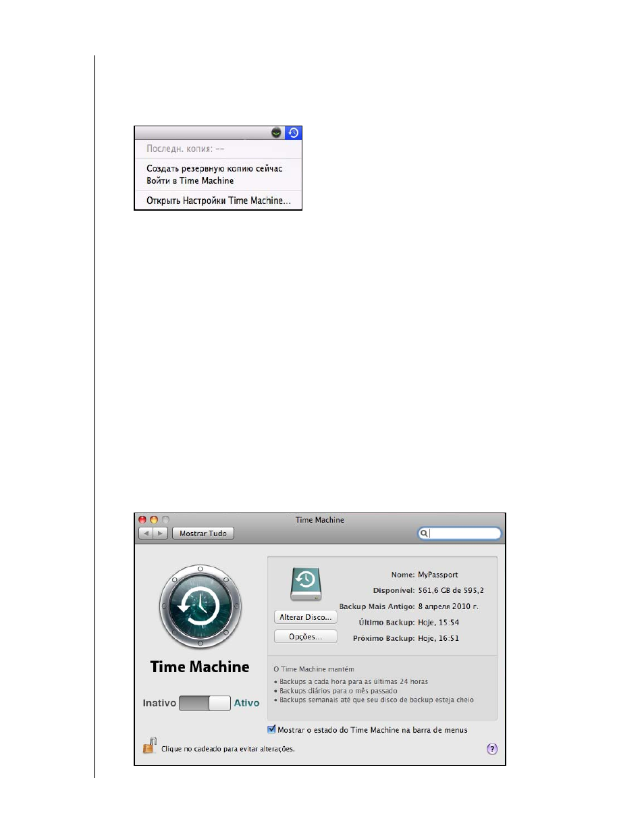
Task: Click the available space '561,6 GB de 595,2'
Action: click(451, 590)
